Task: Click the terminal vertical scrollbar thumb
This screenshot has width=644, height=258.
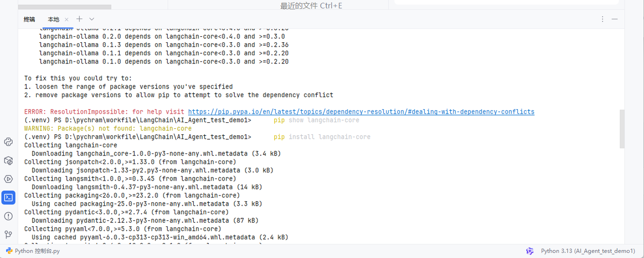Action: [622, 129]
